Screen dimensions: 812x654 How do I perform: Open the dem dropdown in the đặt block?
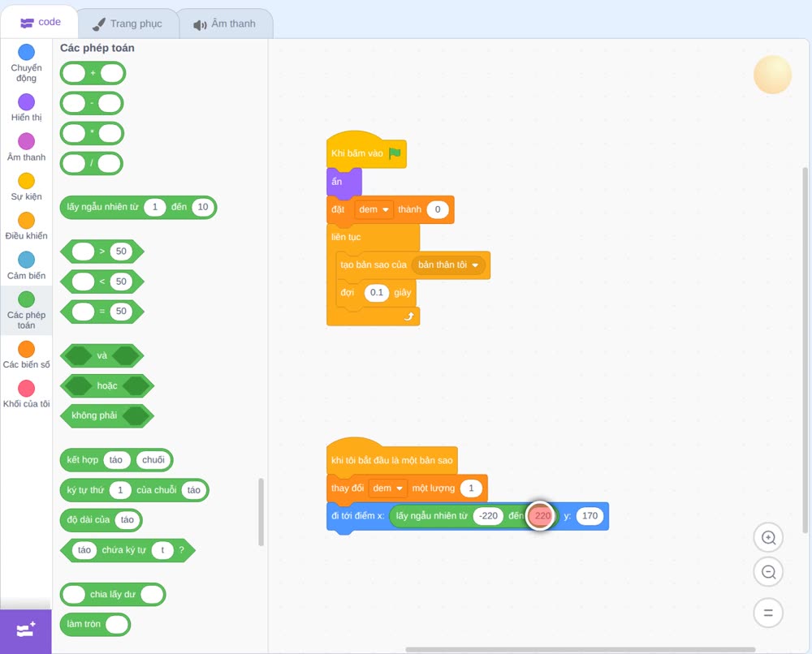(x=374, y=209)
